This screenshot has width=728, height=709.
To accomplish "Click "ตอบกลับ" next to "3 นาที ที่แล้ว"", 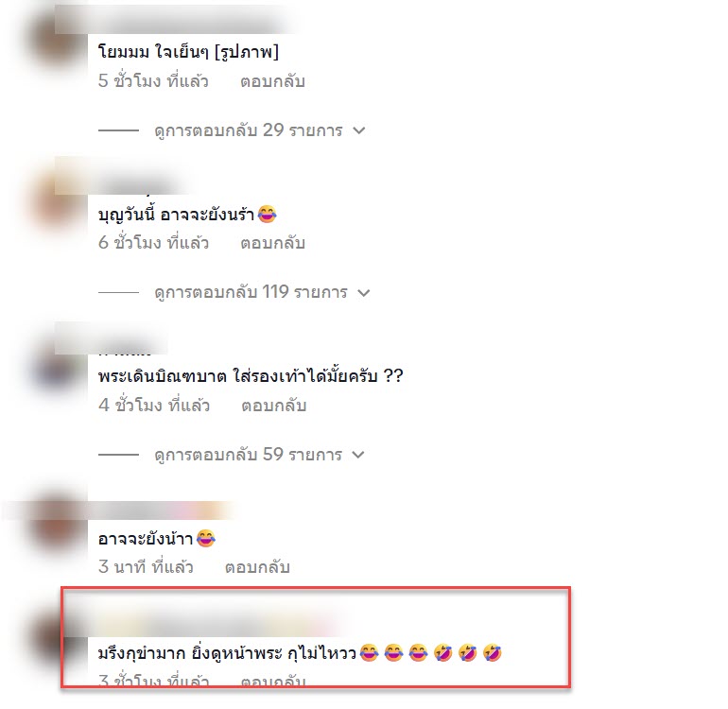I will pos(257,567).
